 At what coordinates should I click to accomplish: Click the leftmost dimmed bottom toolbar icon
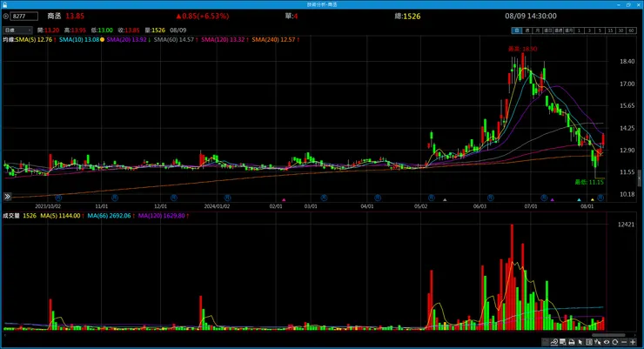point(546,342)
